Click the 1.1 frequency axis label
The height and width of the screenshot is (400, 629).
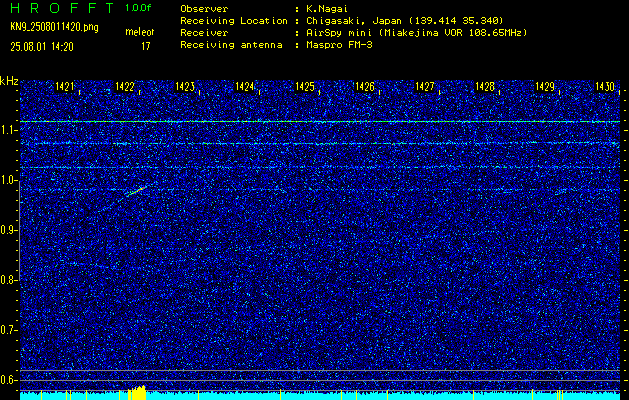coord(7,130)
